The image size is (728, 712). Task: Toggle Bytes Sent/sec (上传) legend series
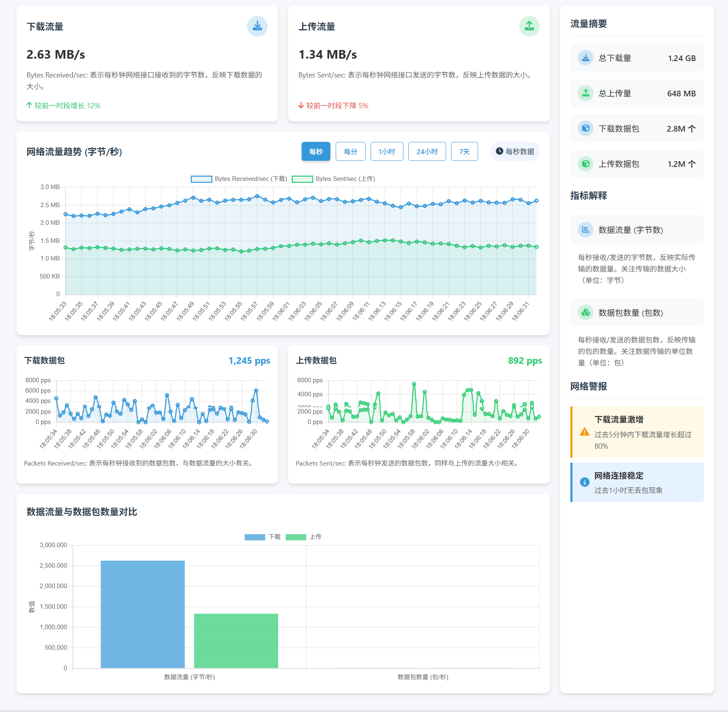[x=333, y=179]
